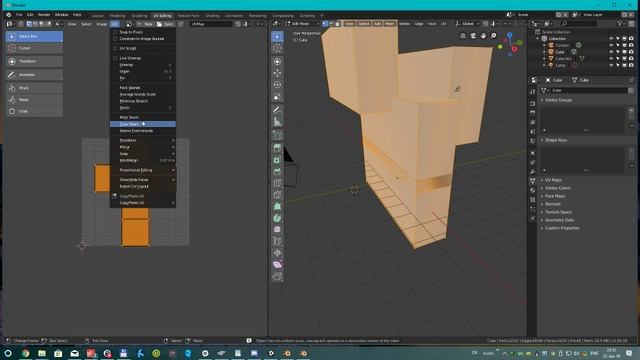Toggle visibility eye of Collection in outliner
The width and height of the screenshot is (640, 360).
click(x=611, y=39)
